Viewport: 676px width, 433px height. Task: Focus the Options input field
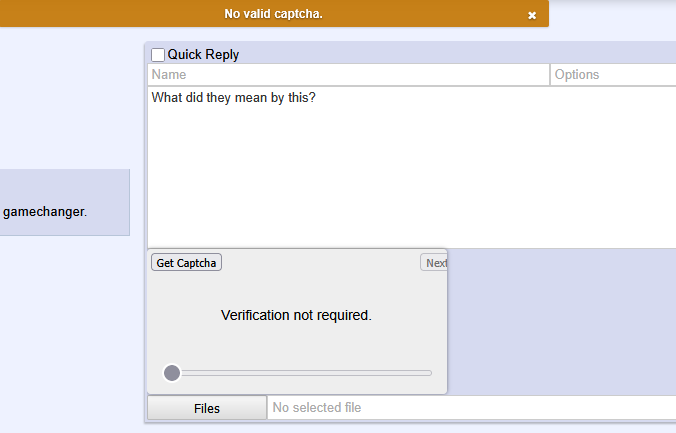point(613,75)
